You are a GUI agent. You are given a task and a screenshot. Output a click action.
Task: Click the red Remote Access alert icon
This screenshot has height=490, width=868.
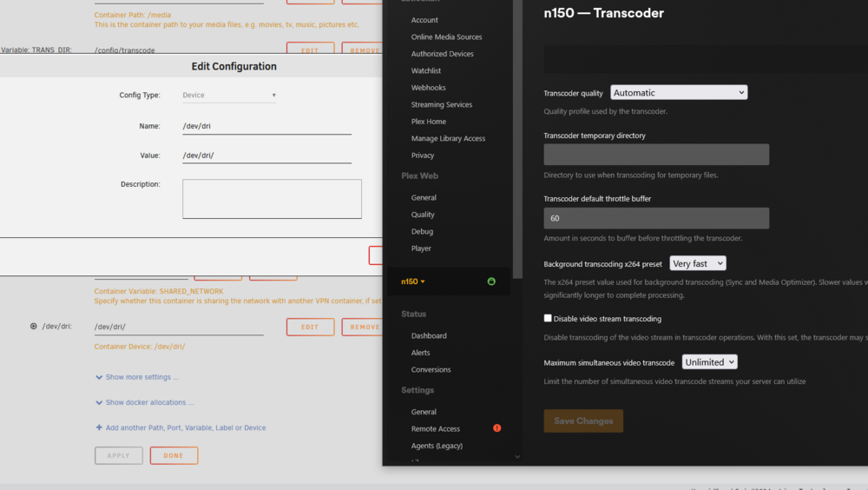(x=497, y=428)
